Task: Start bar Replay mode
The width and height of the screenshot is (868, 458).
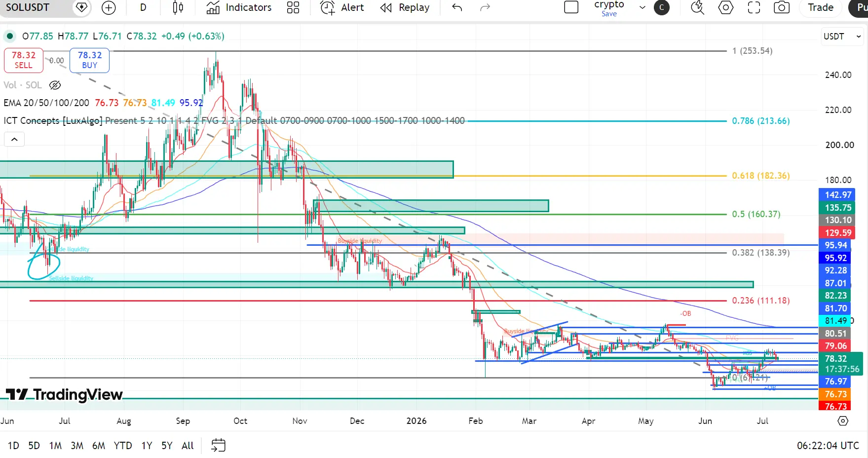Action: (x=405, y=7)
